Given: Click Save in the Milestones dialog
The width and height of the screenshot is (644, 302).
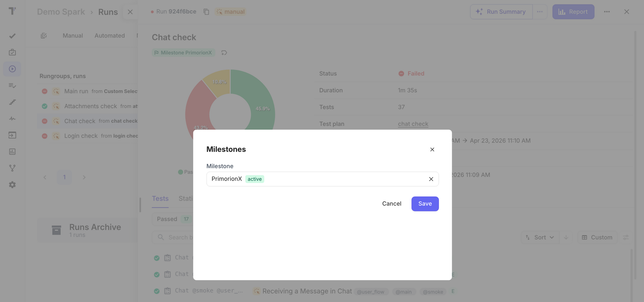Looking at the screenshot, I should pos(425,204).
